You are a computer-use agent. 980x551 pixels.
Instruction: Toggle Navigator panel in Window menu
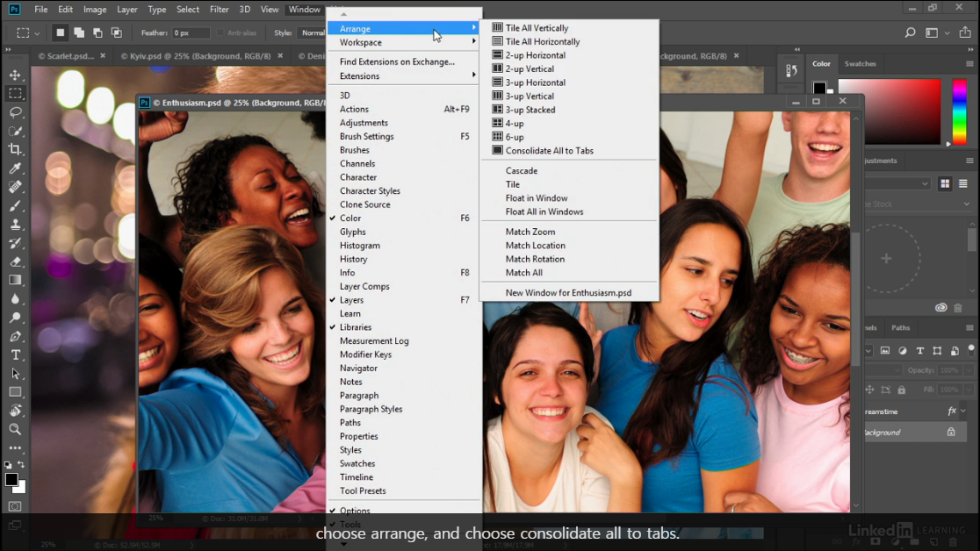pos(404,368)
